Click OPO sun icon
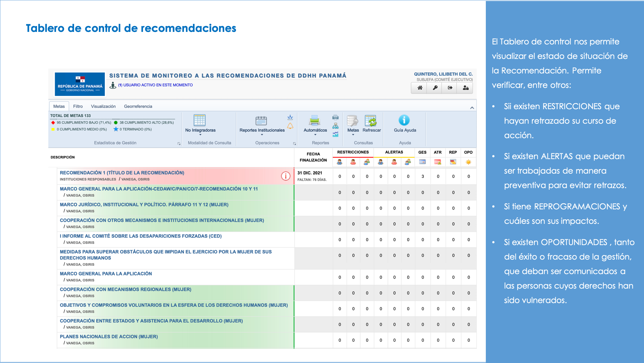The height and width of the screenshot is (363, 644). tap(468, 162)
